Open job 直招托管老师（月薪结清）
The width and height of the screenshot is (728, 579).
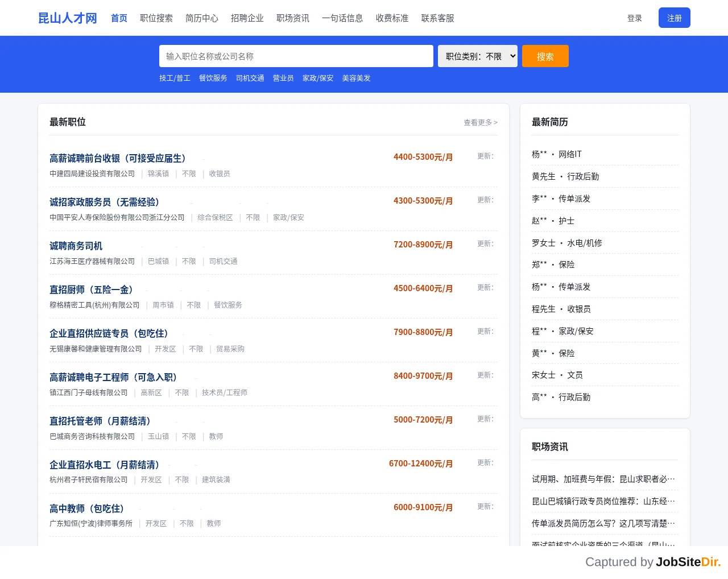(x=100, y=421)
